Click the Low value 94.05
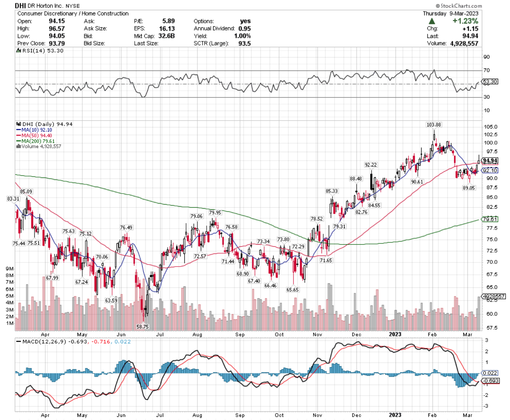Viewport: 510px width, 420px height. pyautogui.click(x=57, y=36)
